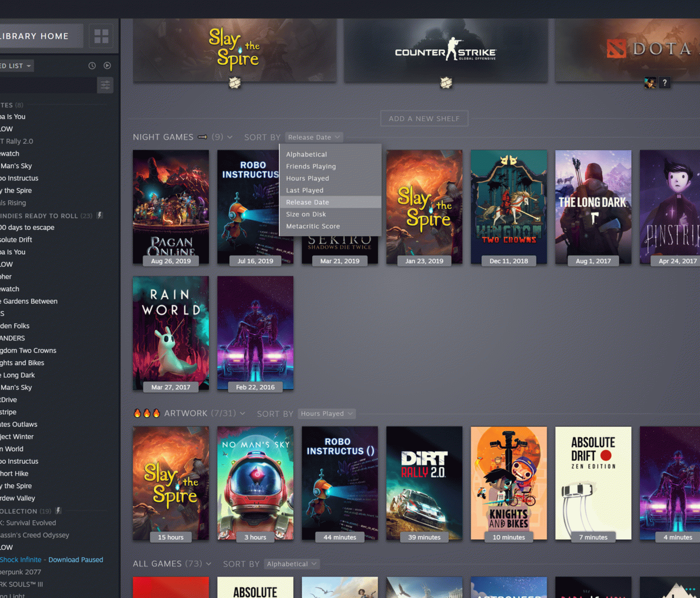Select Metacritic Score from the sort menu
The height and width of the screenshot is (598, 700).
(x=313, y=226)
